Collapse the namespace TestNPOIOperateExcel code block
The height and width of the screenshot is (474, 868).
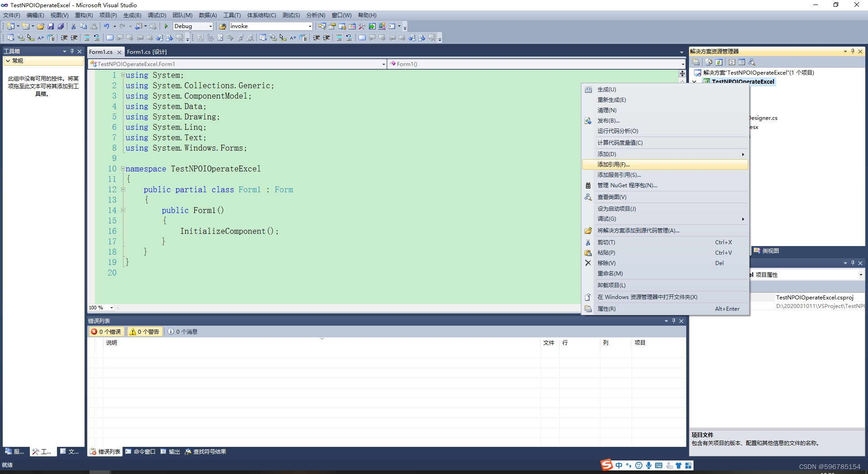(123, 169)
